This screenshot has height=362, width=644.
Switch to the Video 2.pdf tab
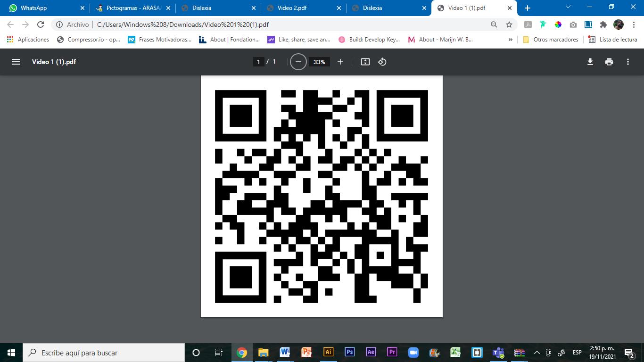(304, 8)
